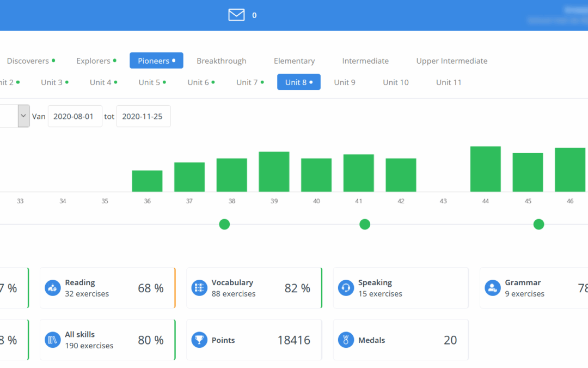
Task: Click the Speaking headset icon
Action: (346, 288)
